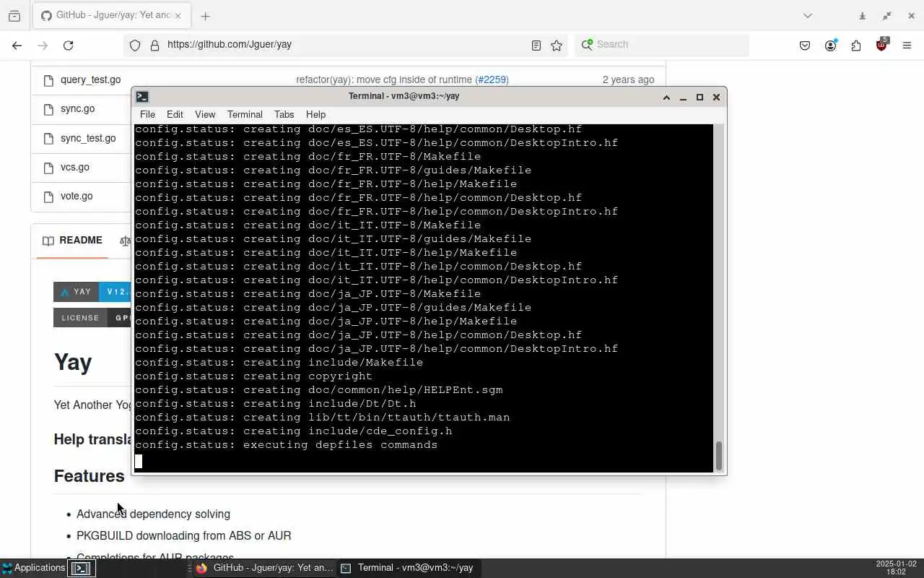This screenshot has width=924, height=578.
Task: Click the clock in the panel
Action: (896, 568)
